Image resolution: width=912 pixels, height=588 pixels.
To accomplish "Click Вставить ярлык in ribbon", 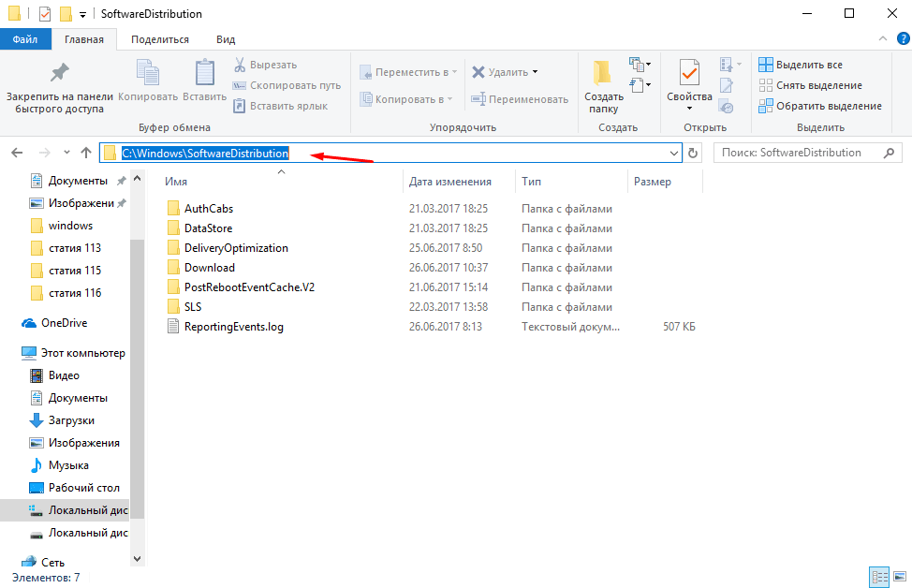I will 280,106.
